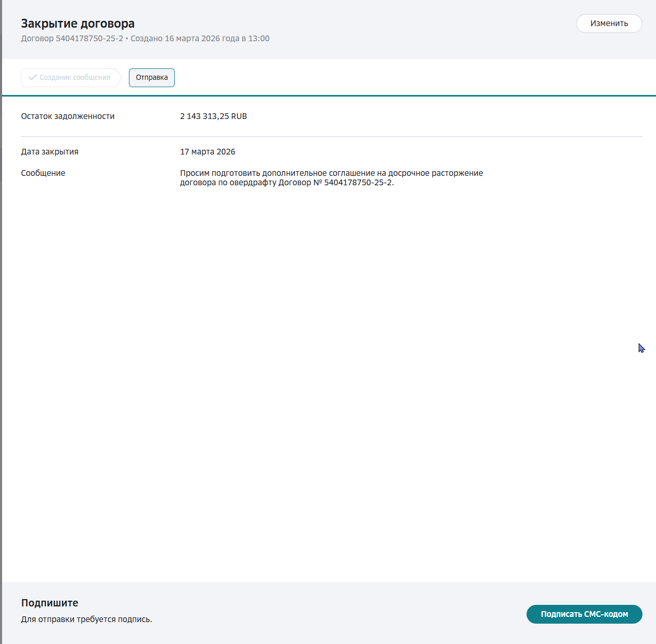Click contract number Договор 5404178750-25-2 in subtitle
Screen dimensions: 656x644
click(x=72, y=39)
